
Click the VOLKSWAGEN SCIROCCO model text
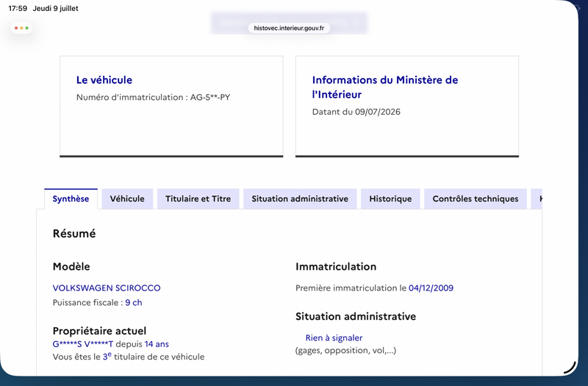[x=107, y=288]
